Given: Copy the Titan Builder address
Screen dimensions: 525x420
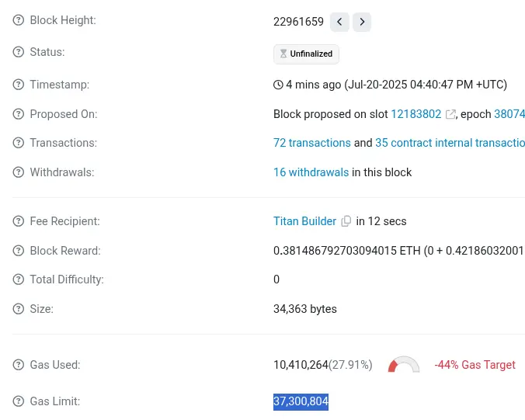Looking at the screenshot, I should (346, 221).
